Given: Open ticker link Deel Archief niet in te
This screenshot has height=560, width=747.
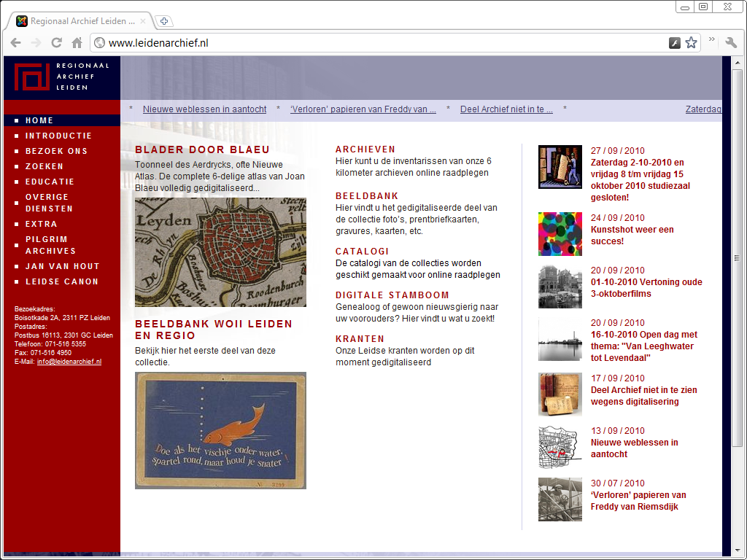Looking at the screenshot, I should (x=506, y=109).
